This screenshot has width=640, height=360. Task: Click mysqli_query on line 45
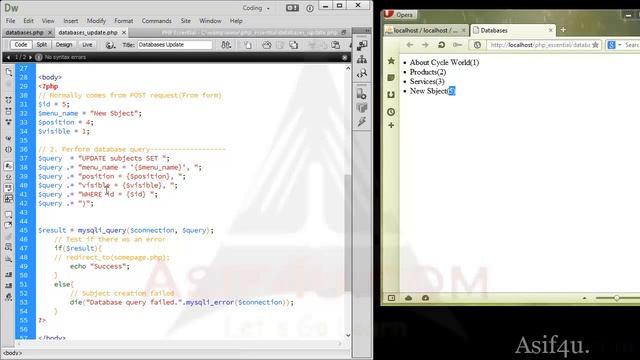click(x=102, y=231)
